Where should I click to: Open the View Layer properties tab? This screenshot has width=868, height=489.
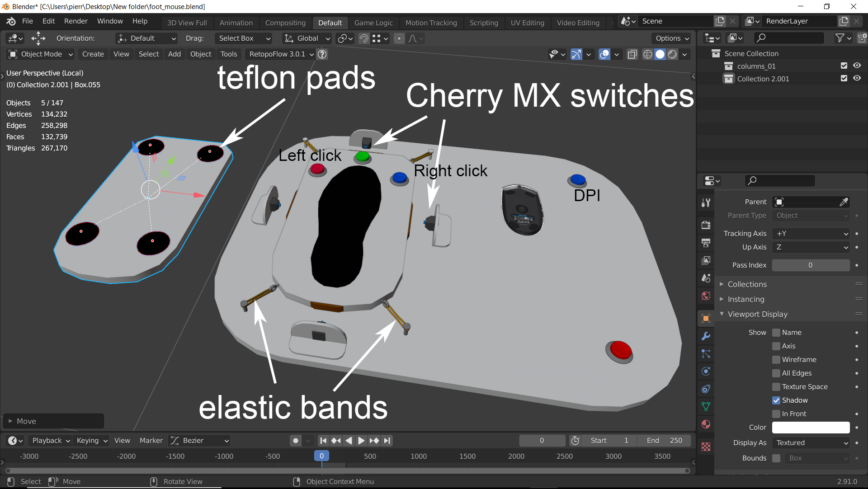(706, 260)
